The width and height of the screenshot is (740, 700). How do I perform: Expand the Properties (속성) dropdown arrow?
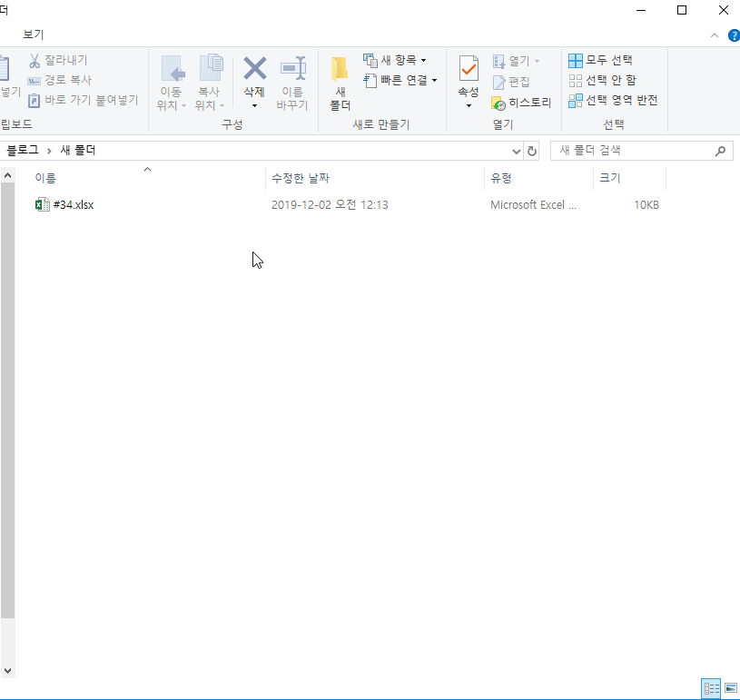tap(469, 105)
